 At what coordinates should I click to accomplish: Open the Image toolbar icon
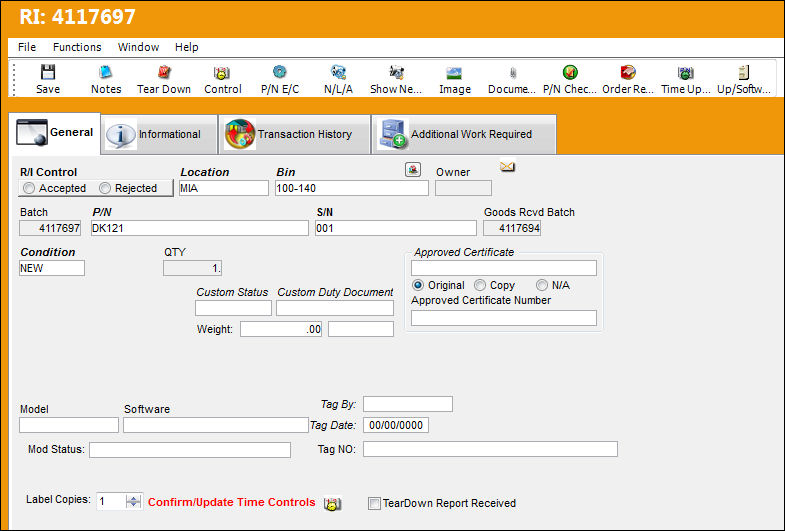click(x=455, y=73)
